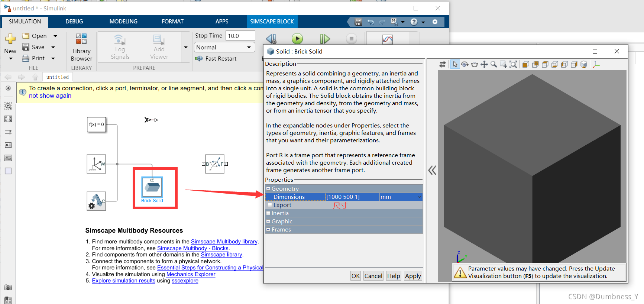Select the World Frame block
644x304 pixels.
click(96, 164)
